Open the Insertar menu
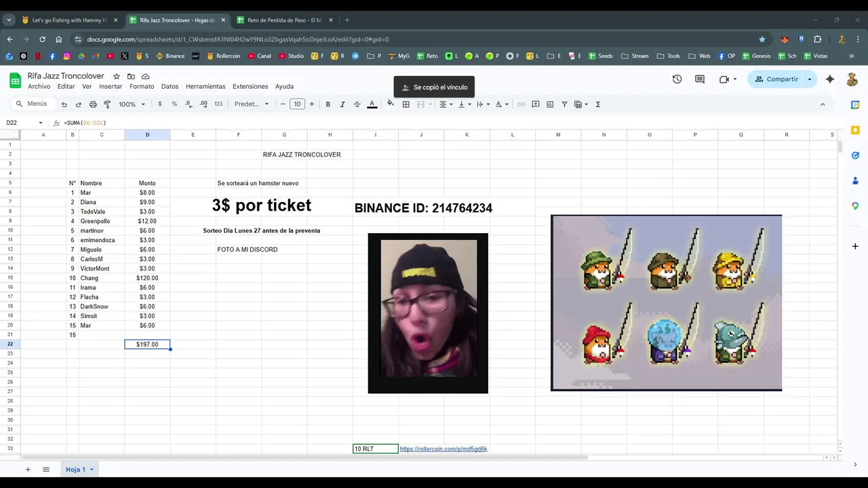This screenshot has height=488, width=868. tap(111, 87)
